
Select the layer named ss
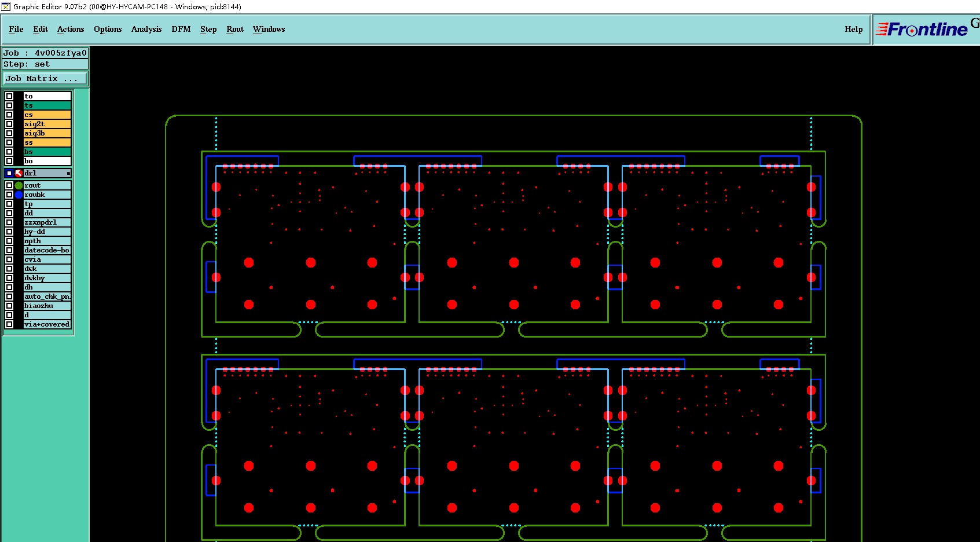click(47, 142)
